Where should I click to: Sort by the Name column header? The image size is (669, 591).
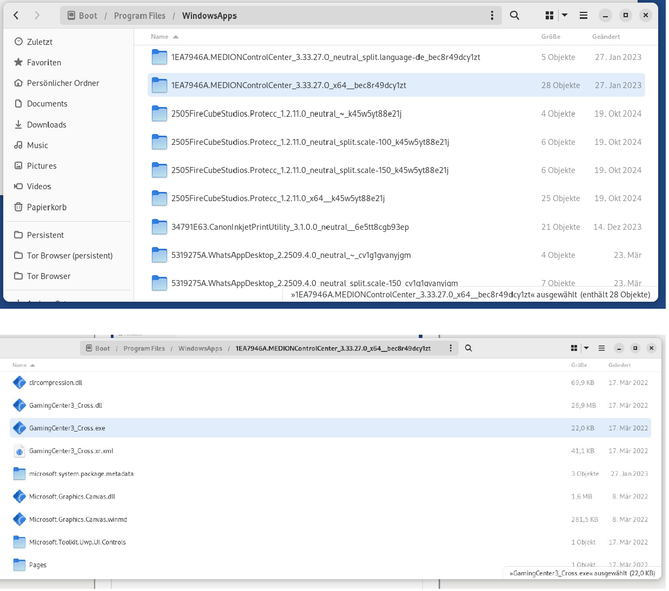click(160, 36)
